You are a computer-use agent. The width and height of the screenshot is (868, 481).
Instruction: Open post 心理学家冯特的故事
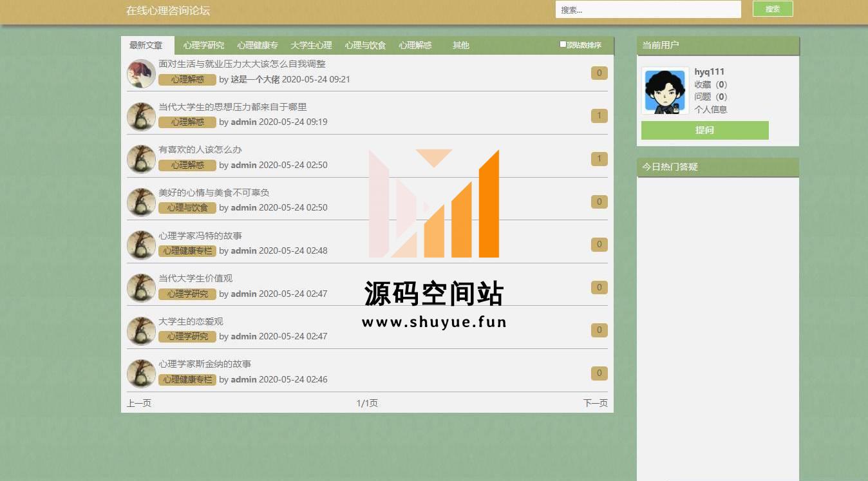[x=200, y=236]
